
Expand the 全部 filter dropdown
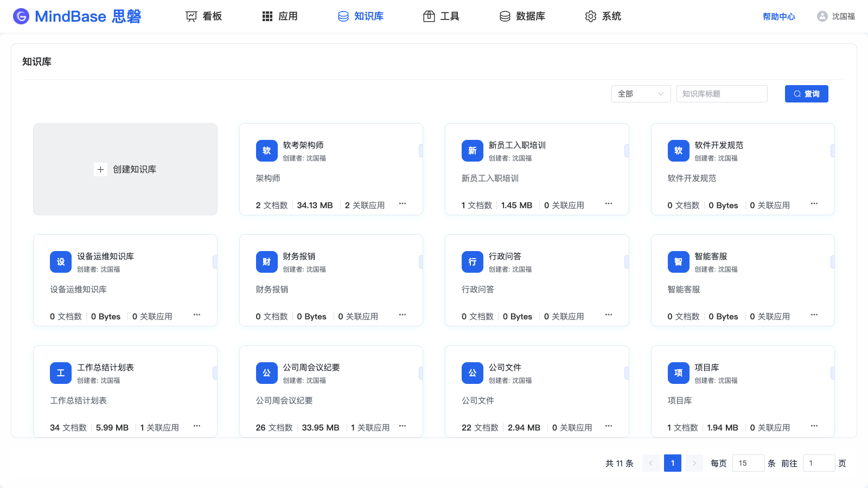[641, 94]
